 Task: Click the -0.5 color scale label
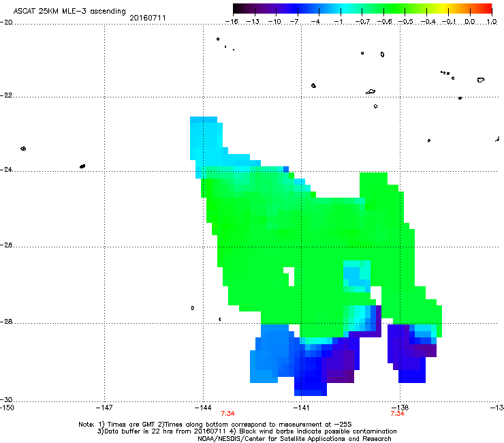coord(406,22)
